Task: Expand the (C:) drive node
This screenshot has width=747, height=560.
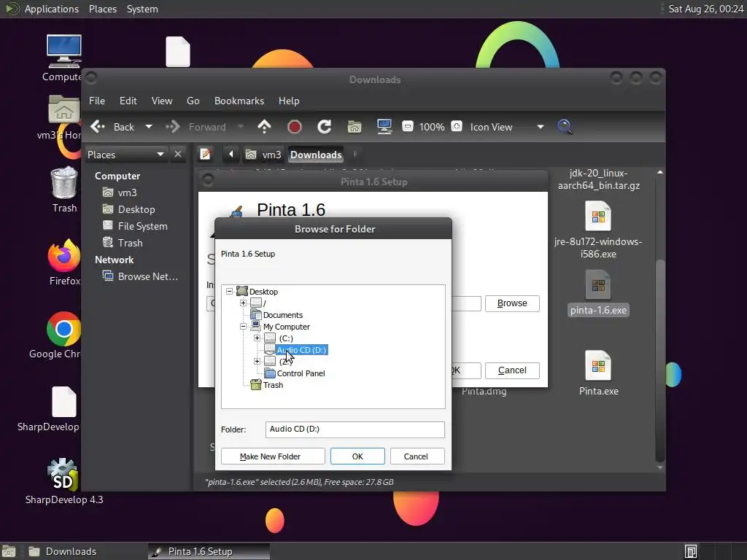Action: click(x=257, y=338)
